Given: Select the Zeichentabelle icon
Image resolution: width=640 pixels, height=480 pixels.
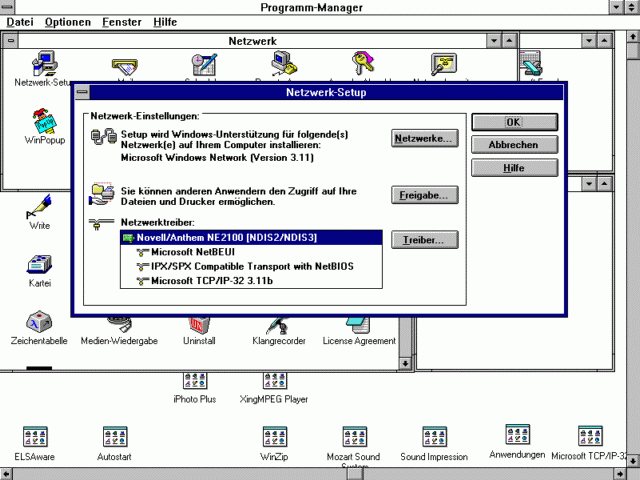Looking at the screenshot, I should 40,323.
